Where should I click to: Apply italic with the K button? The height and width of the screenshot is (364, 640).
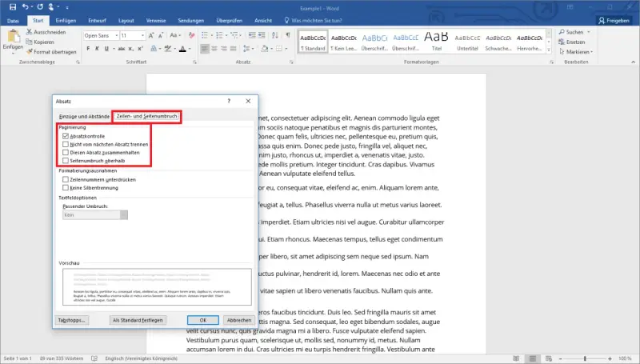97,49
